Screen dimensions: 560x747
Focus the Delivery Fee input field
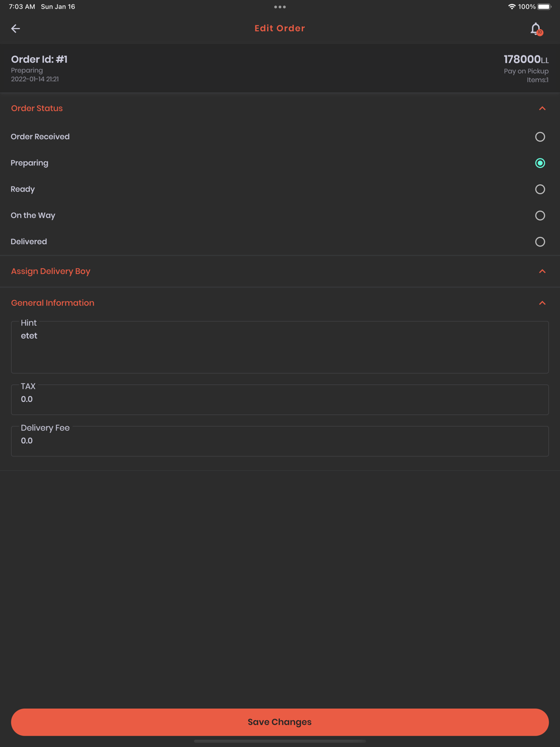click(280, 441)
